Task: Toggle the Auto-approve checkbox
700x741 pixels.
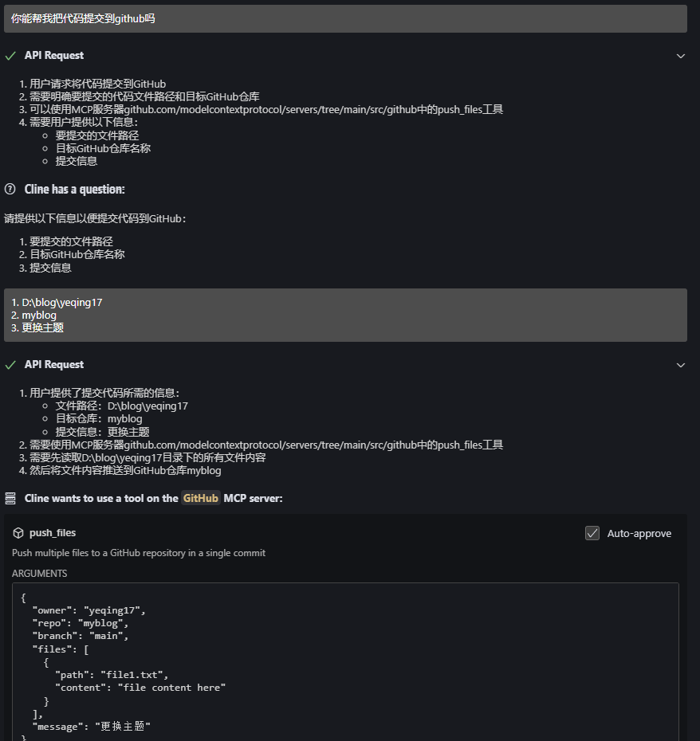Action: 592,533
